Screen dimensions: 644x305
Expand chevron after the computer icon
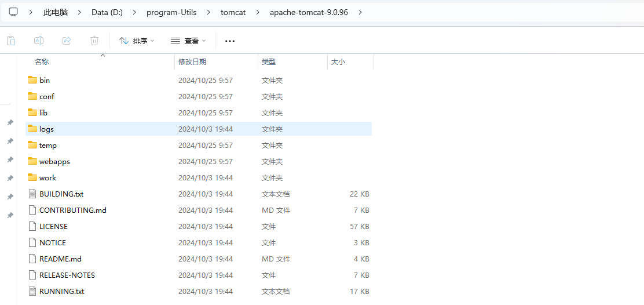click(31, 12)
